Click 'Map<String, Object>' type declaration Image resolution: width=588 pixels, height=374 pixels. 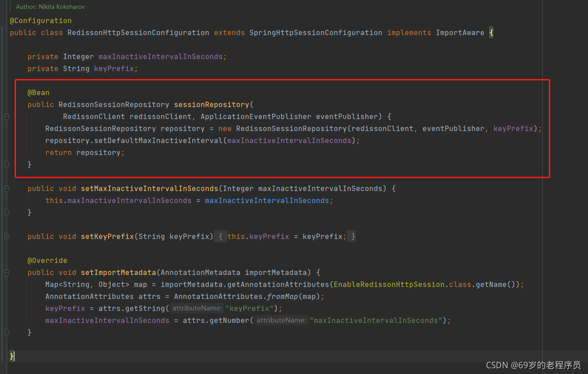pyautogui.click(x=87, y=285)
